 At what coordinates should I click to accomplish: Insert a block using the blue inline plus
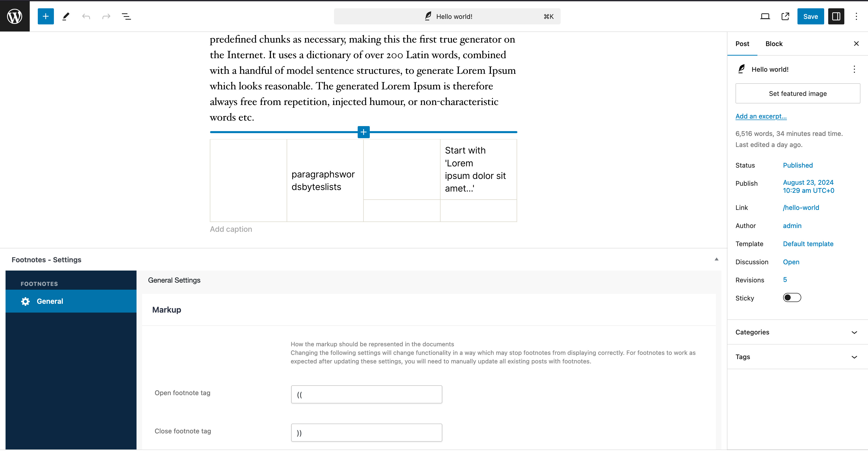(363, 132)
